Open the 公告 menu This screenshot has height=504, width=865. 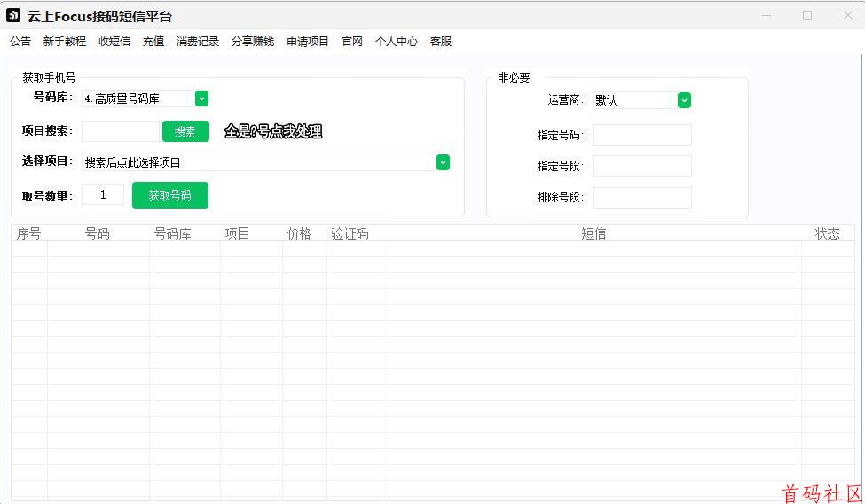20,42
